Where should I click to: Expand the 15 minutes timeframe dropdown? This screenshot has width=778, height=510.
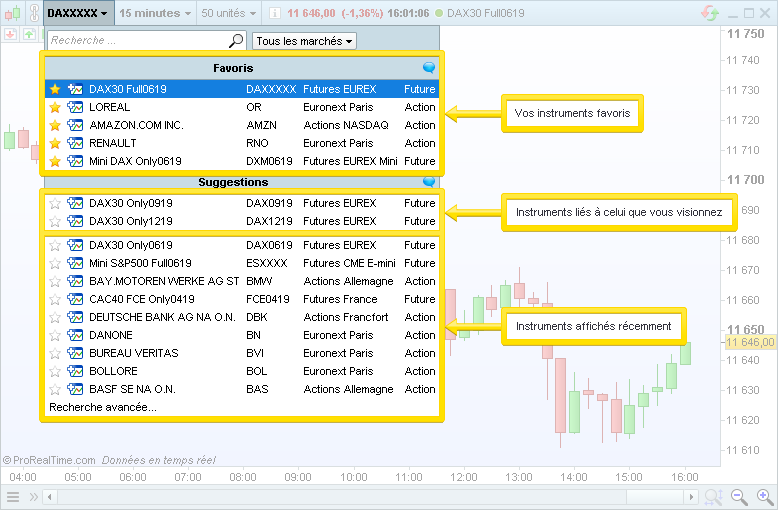155,13
